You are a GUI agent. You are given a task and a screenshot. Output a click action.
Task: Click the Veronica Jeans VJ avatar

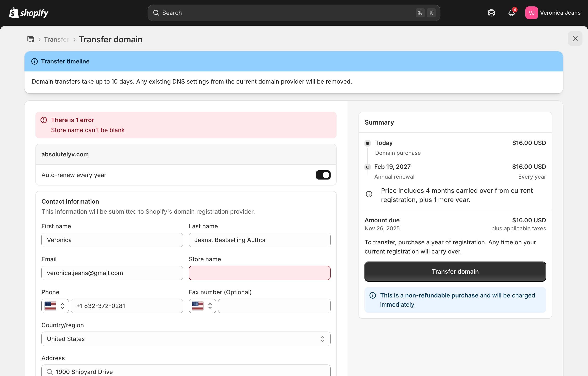[x=531, y=13]
